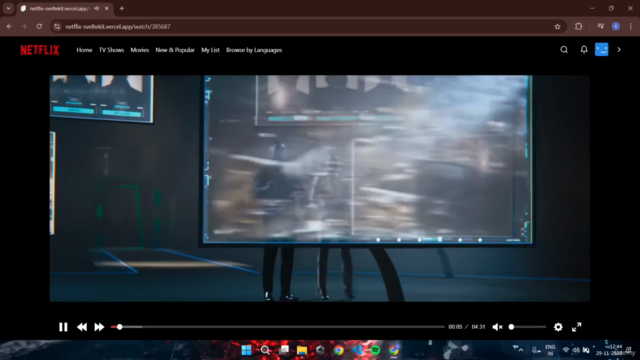The width and height of the screenshot is (640, 360).
Task: Open Chrome three-dot menu
Action: (631, 27)
